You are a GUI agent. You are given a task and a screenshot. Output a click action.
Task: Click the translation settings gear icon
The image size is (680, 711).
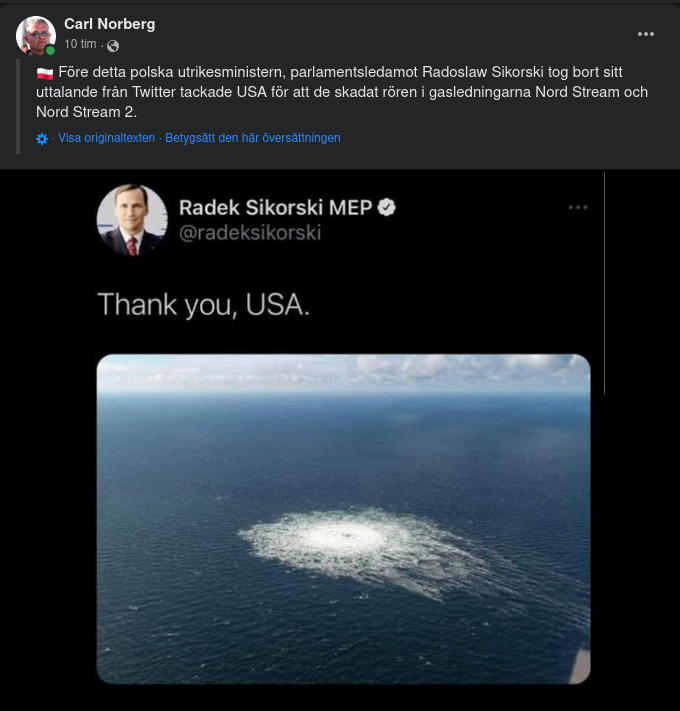click(x=42, y=139)
